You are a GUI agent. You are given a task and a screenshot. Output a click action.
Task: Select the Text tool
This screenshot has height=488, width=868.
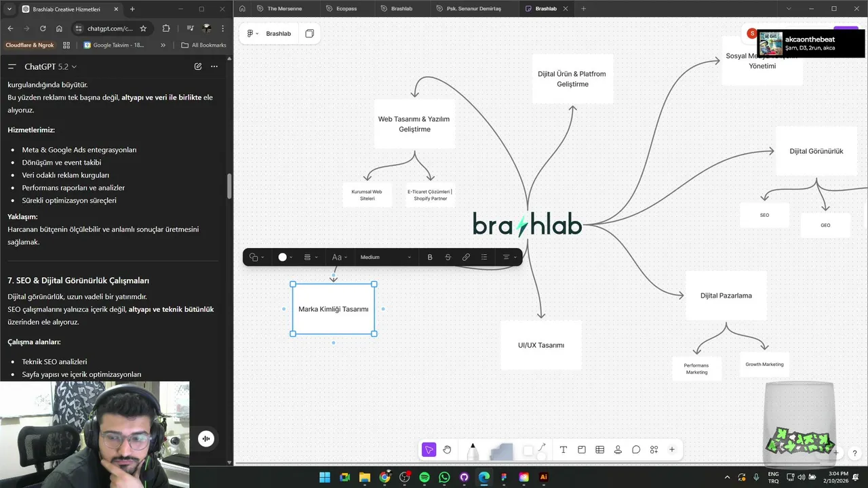pyautogui.click(x=563, y=449)
